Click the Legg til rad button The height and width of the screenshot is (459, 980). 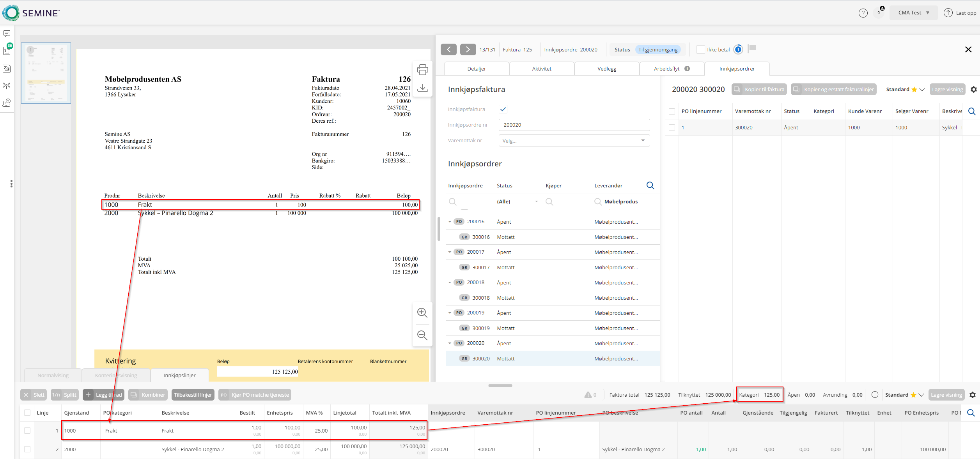[104, 395]
